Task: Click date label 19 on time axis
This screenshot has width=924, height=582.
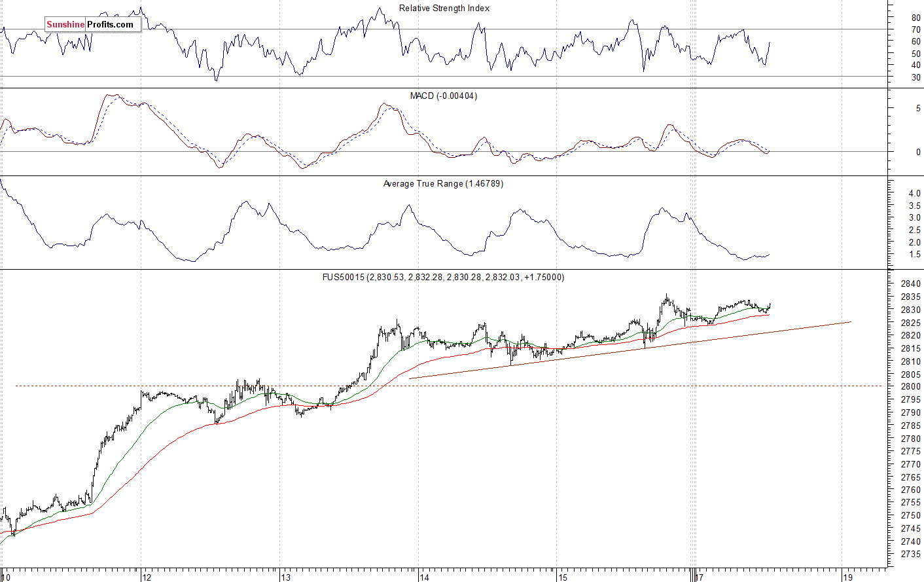Action: coord(847,577)
